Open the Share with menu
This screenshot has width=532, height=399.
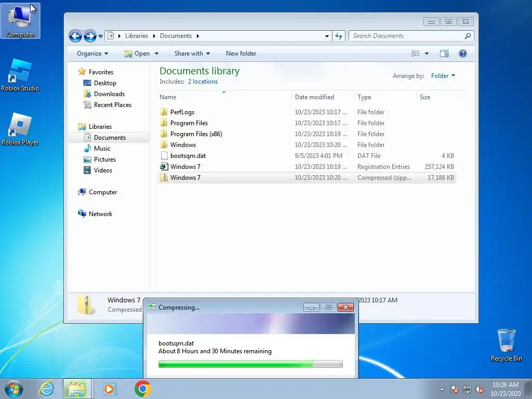(x=192, y=54)
